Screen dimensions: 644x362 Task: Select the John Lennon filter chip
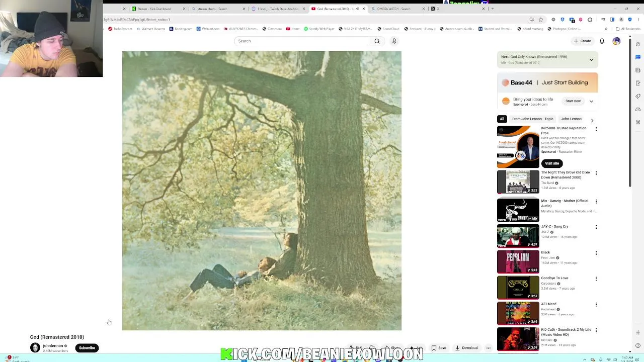pyautogui.click(x=571, y=119)
